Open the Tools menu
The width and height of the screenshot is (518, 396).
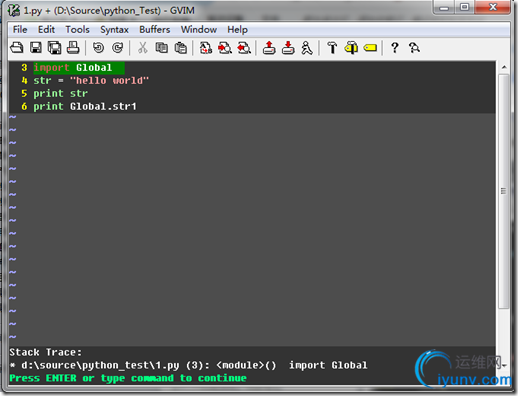(x=77, y=29)
